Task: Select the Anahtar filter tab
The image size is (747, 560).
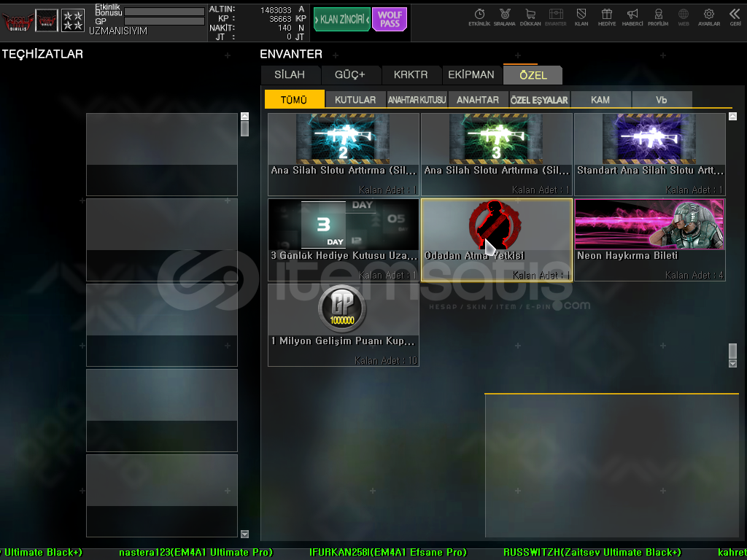Action: pyautogui.click(x=478, y=100)
